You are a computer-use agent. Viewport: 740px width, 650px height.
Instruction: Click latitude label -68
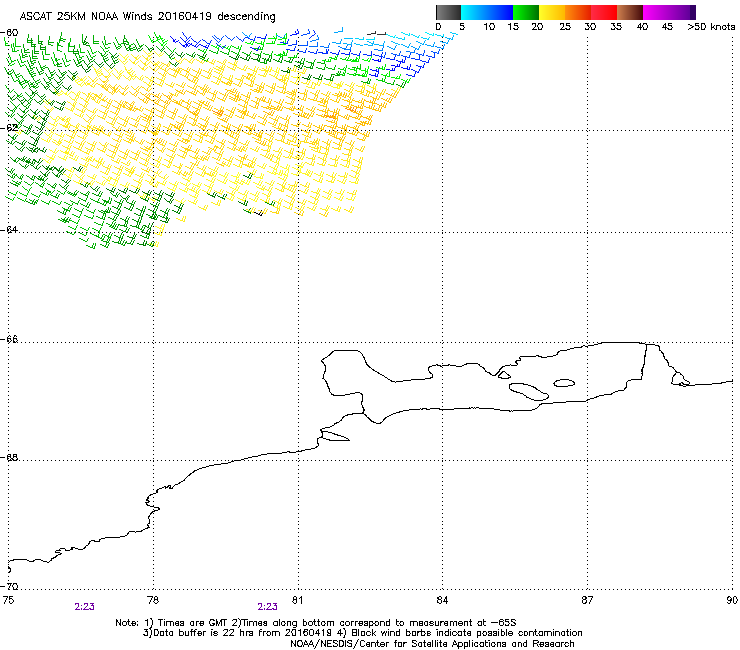[11, 458]
